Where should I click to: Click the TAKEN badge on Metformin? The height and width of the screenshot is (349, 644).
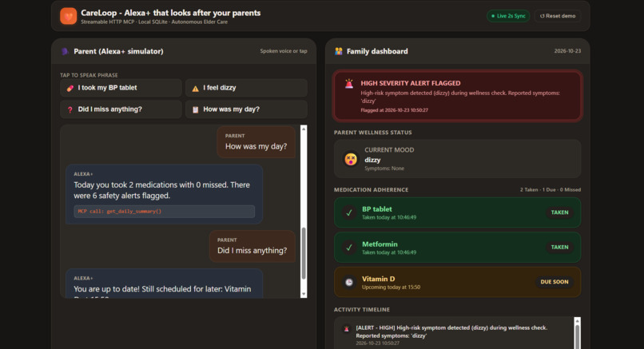tap(559, 247)
